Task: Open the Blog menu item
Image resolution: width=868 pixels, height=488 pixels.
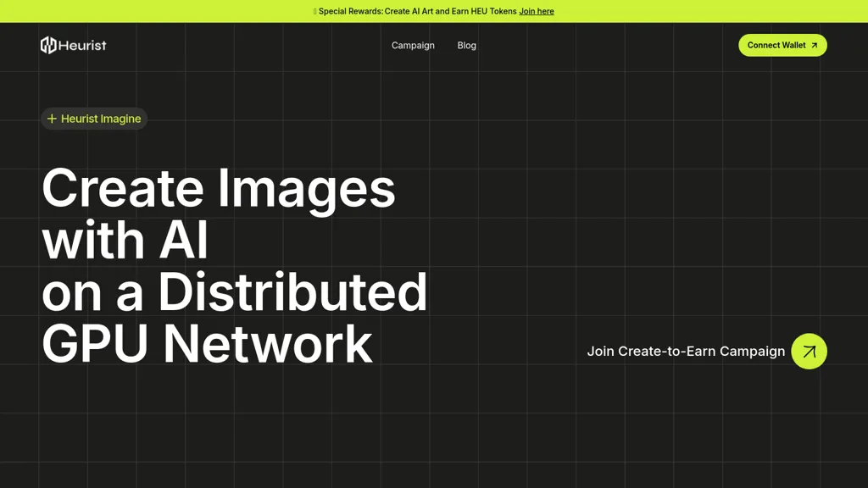Action: click(x=467, y=46)
